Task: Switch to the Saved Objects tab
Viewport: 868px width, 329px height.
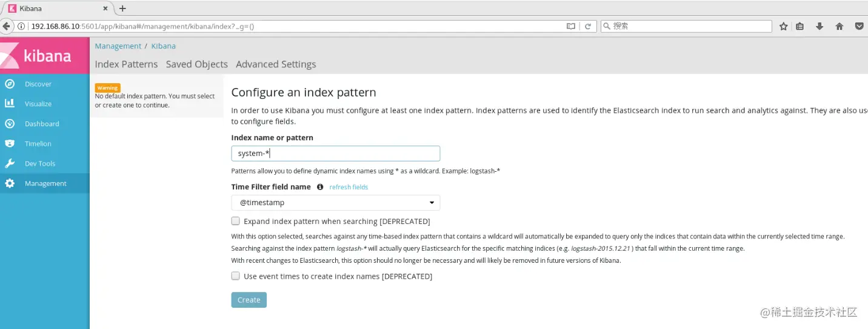Action: [196, 64]
